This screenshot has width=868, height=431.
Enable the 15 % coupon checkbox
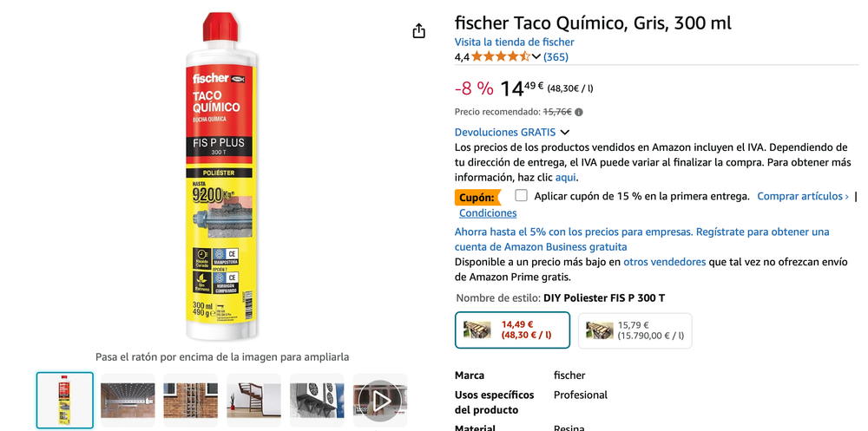point(521,195)
